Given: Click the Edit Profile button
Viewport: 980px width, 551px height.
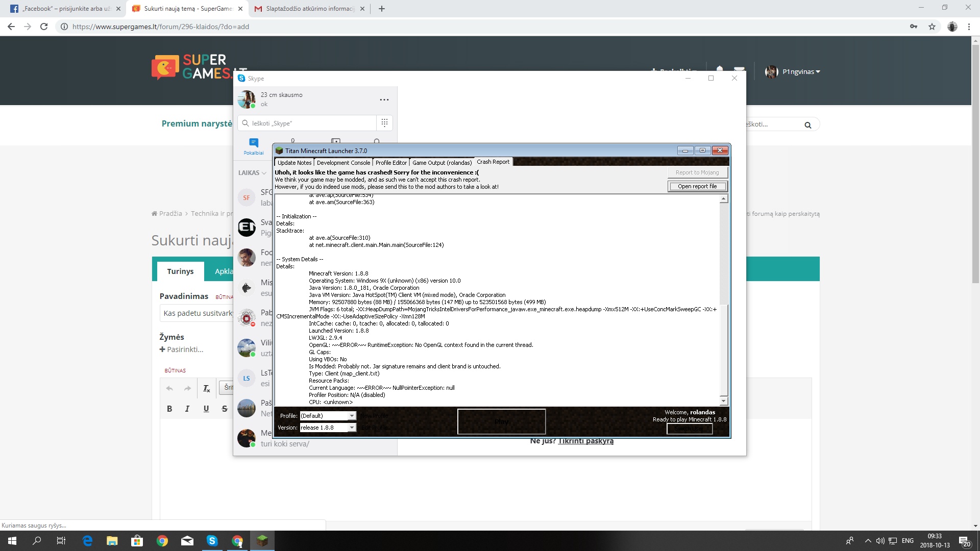Looking at the screenshot, I should (x=374, y=428).
